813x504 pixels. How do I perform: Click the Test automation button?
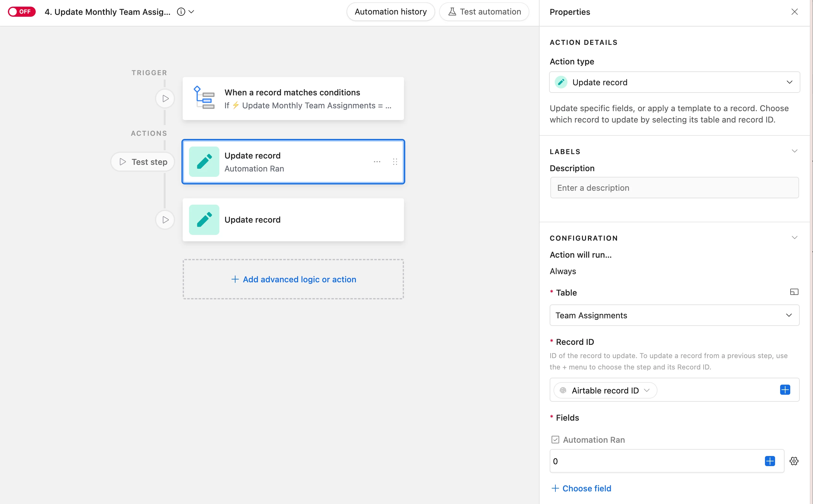click(484, 12)
